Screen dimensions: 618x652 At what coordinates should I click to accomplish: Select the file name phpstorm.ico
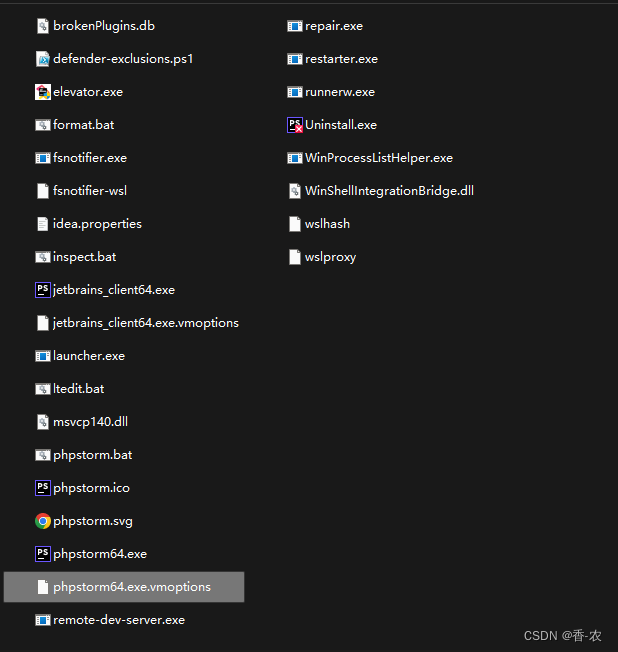pos(91,488)
